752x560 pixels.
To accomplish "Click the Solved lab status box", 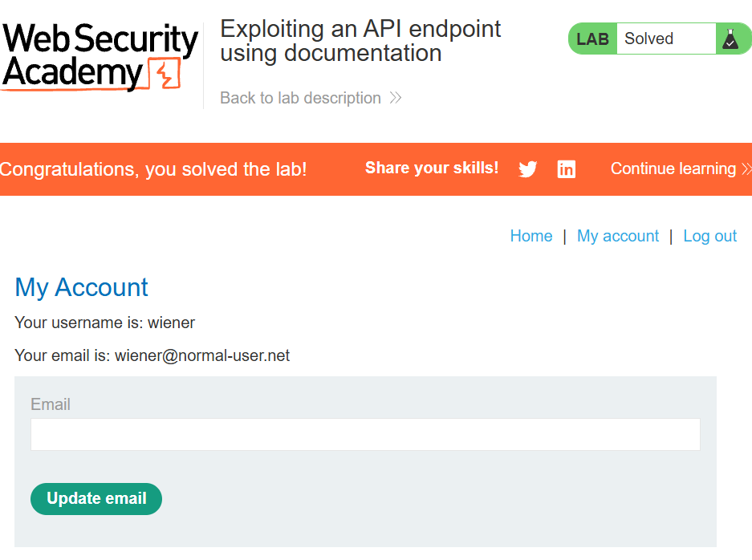I will click(665, 39).
